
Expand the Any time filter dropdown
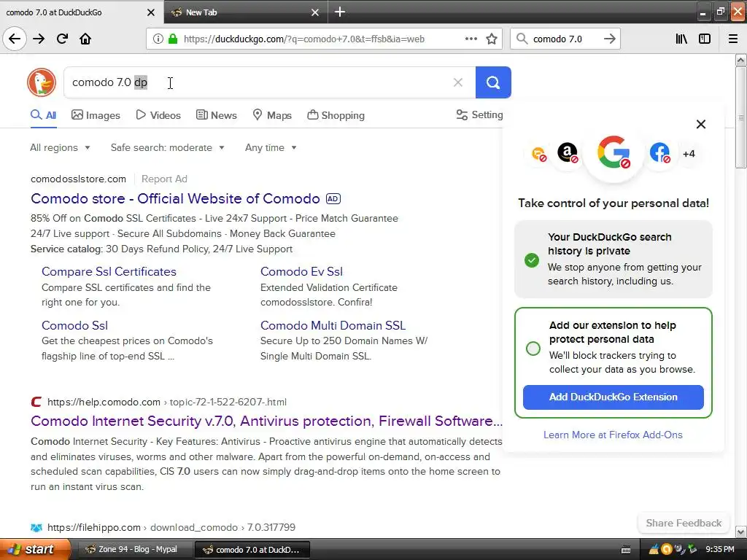point(271,147)
